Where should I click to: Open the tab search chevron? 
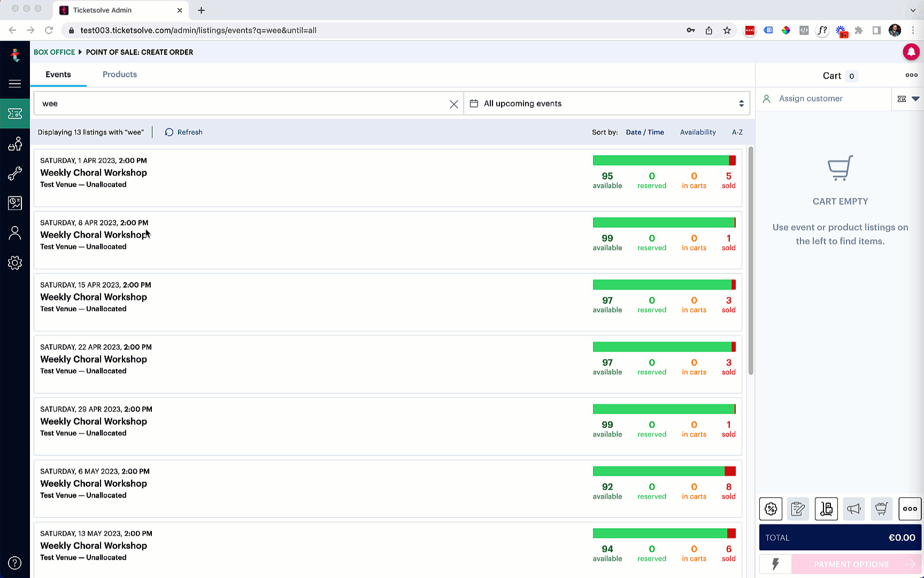point(913,10)
